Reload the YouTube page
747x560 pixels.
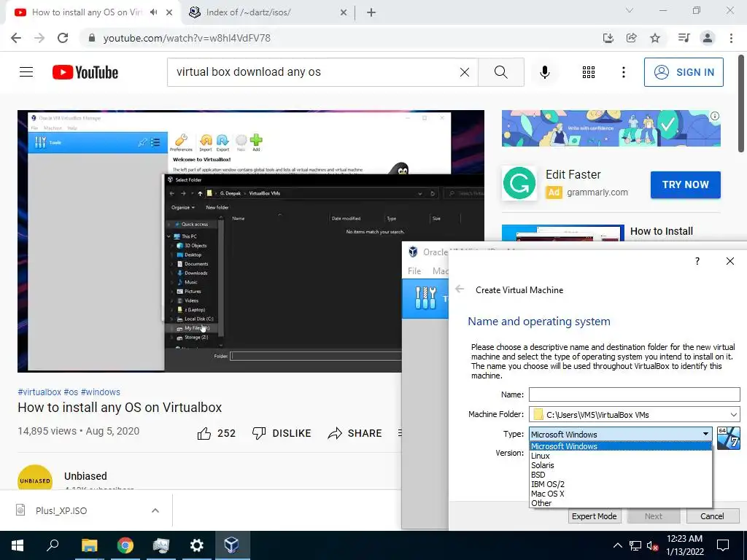click(63, 38)
